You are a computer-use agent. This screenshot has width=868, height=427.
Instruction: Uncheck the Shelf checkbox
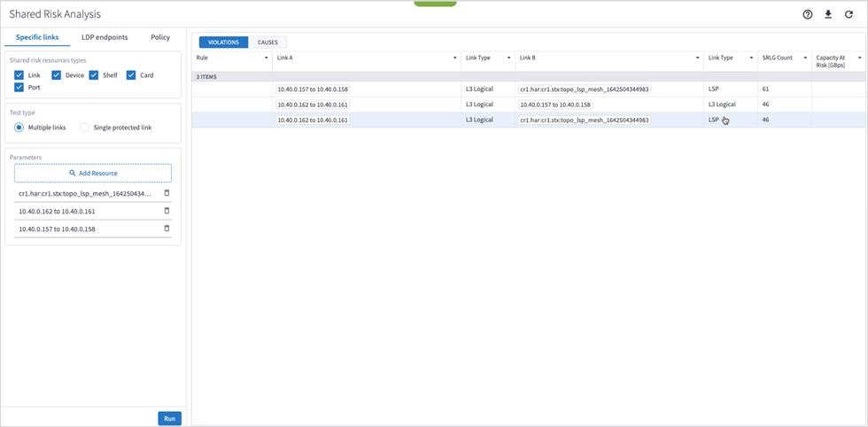(x=94, y=75)
